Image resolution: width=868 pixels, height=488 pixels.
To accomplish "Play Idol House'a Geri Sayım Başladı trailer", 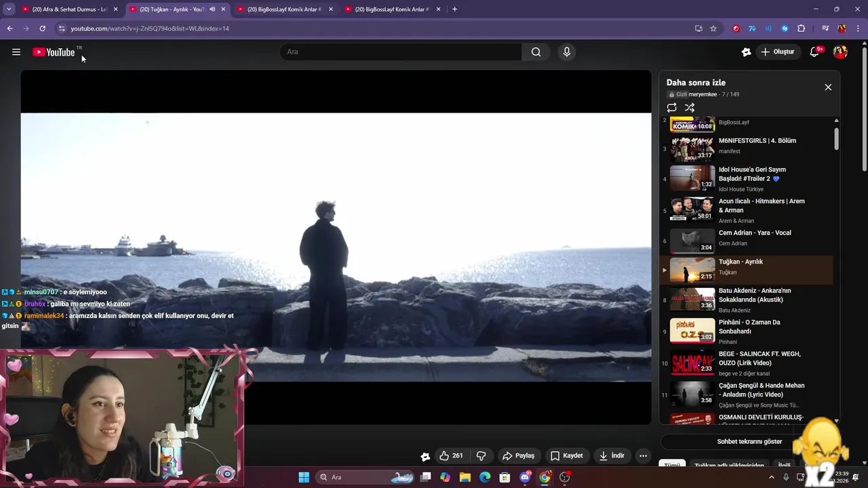I will click(746, 179).
